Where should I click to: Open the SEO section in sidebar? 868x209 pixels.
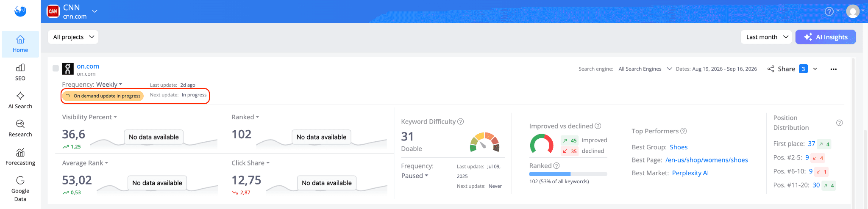tap(20, 72)
